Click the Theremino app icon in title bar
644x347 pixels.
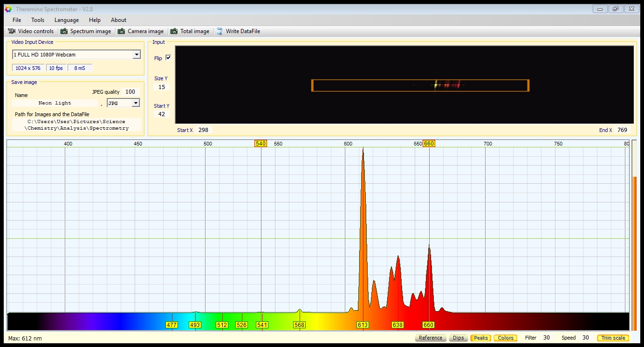[x=8, y=9]
